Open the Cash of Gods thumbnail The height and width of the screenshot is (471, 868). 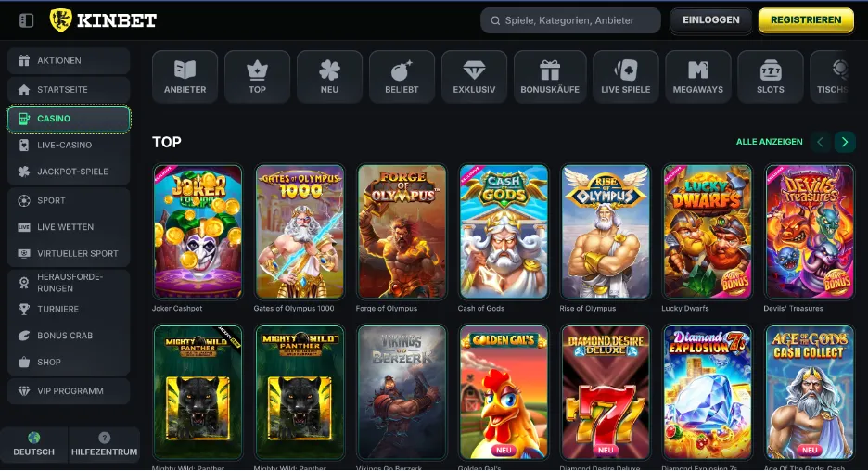[504, 232]
